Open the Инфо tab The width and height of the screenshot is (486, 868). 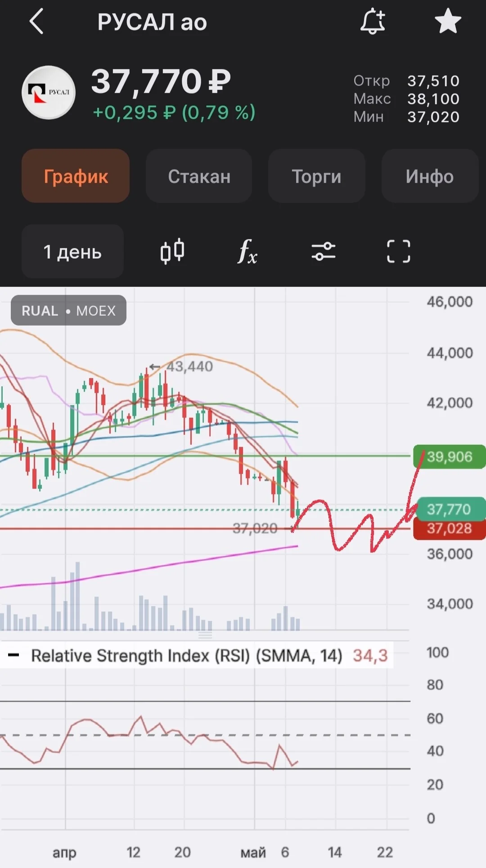click(x=430, y=176)
